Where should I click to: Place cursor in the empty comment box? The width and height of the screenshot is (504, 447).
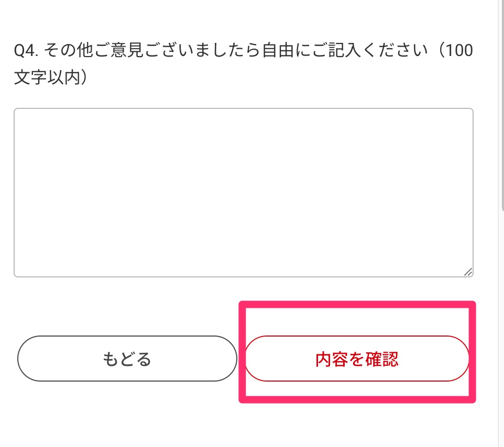coord(243,192)
